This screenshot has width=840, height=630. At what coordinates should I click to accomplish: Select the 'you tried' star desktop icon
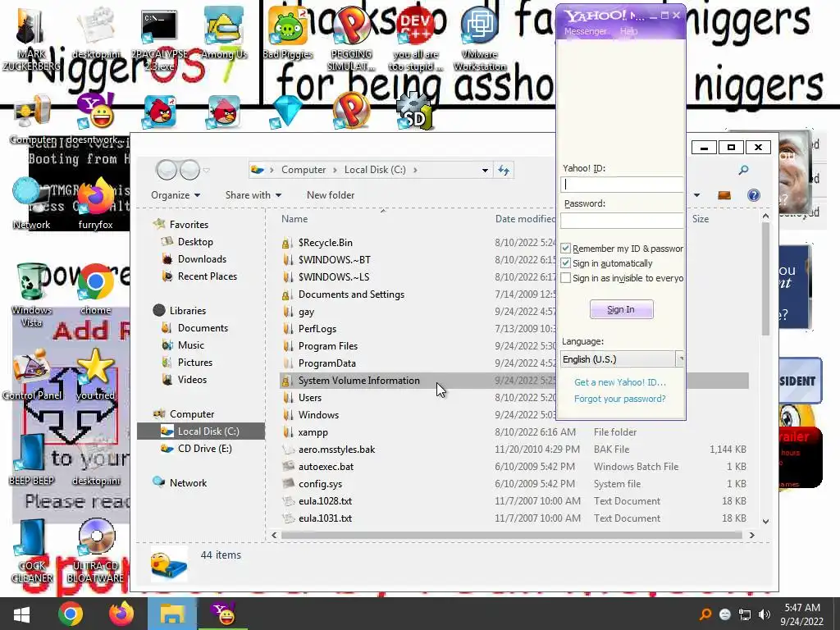(96, 374)
